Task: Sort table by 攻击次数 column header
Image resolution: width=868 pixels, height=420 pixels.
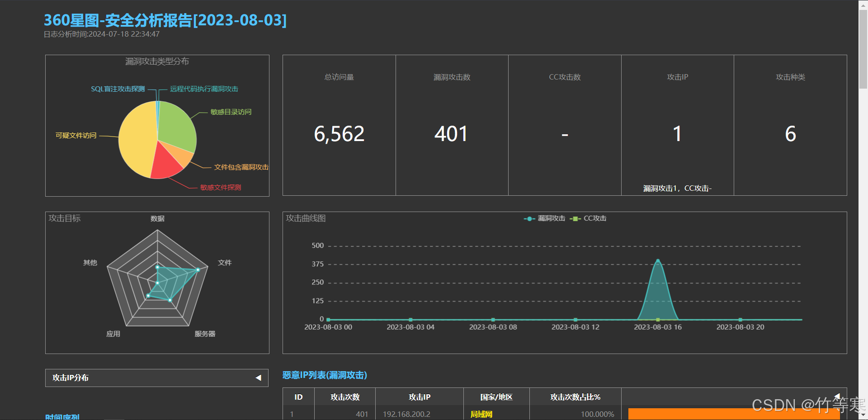Action: point(345,397)
